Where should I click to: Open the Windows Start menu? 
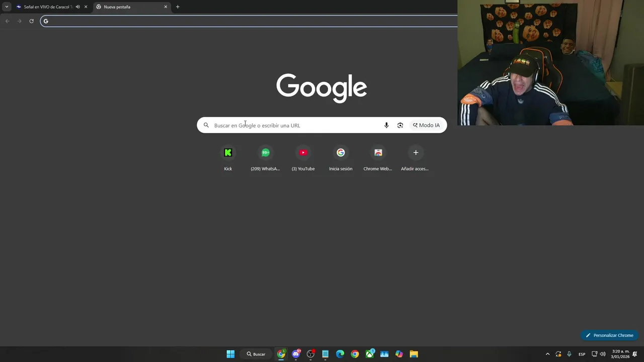230,354
